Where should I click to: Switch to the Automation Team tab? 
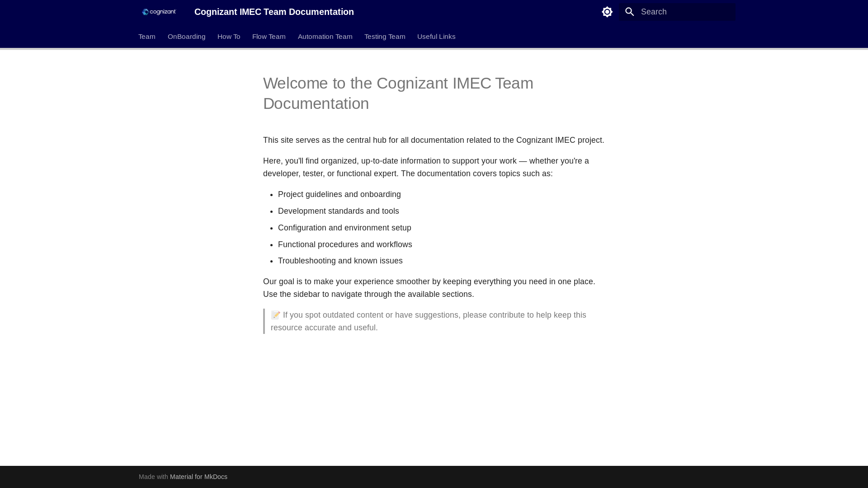pyautogui.click(x=325, y=37)
